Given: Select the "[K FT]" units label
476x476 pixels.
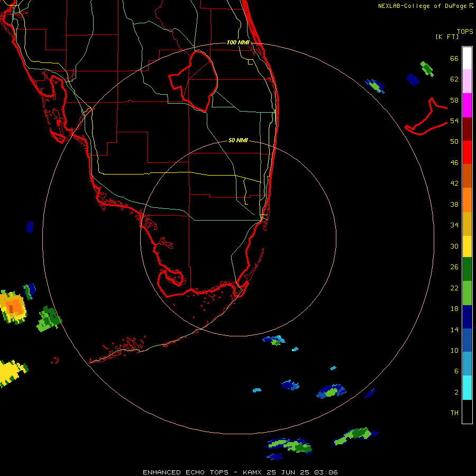Looking at the screenshot, I should [447, 36].
